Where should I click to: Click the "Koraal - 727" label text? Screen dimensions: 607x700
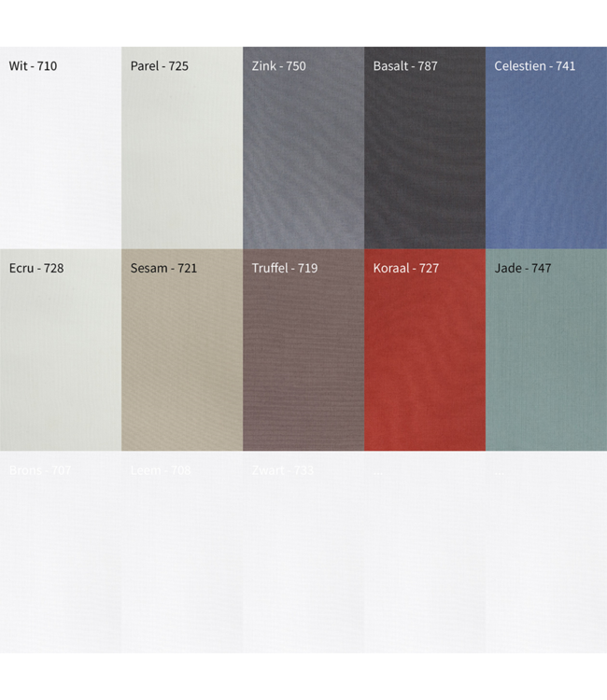click(x=405, y=268)
